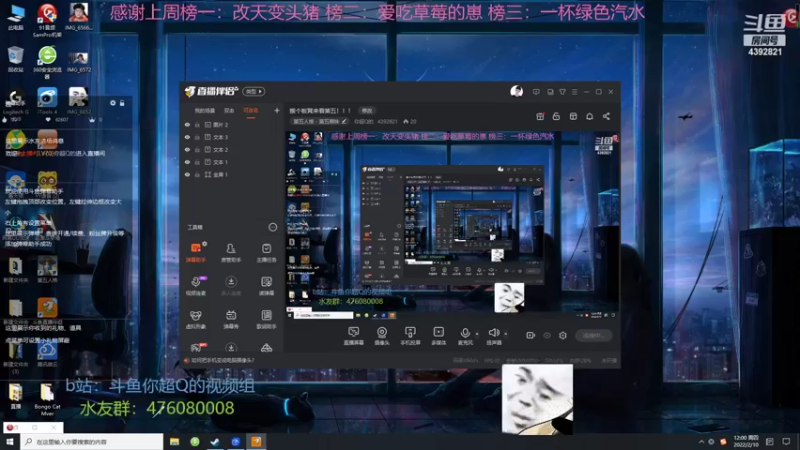Open Steam from taskbar
This screenshot has width=800, height=450.
[215, 442]
